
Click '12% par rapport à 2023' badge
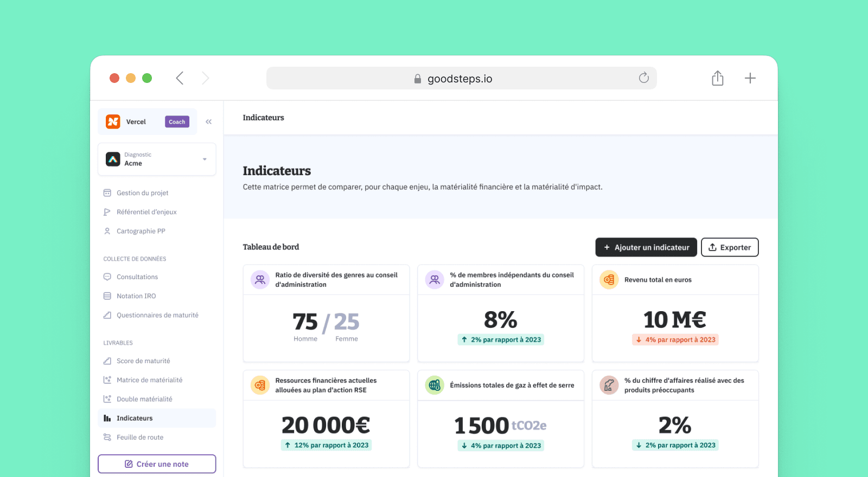326,446
